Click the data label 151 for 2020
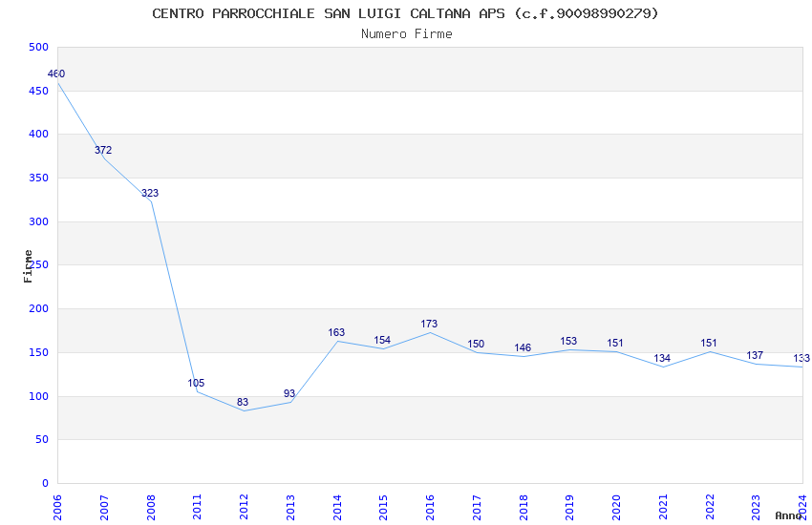 pos(615,343)
